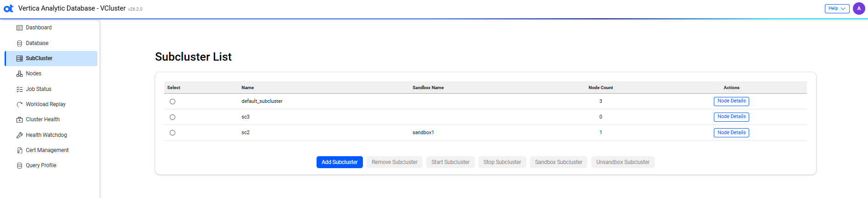The width and height of the screenshot is (868, 198).
Task: Open the SubCluster menu item
Action: [x=51, y=58]
